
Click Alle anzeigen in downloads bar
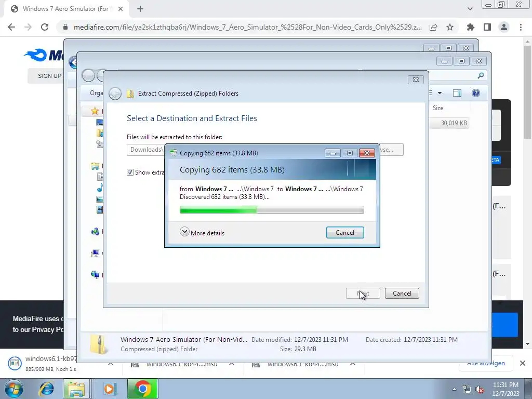(486, 363)
